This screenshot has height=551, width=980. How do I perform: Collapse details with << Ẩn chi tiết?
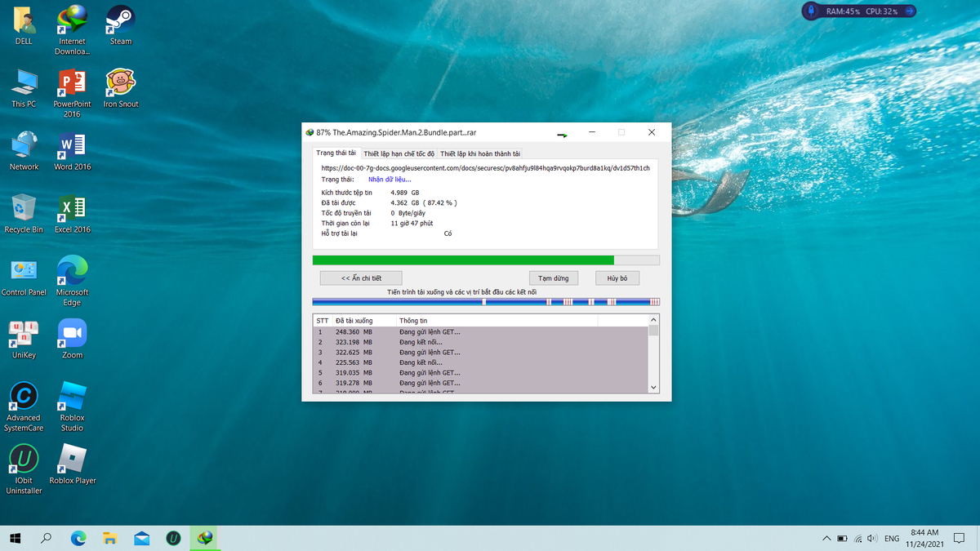tap(361, 278)
